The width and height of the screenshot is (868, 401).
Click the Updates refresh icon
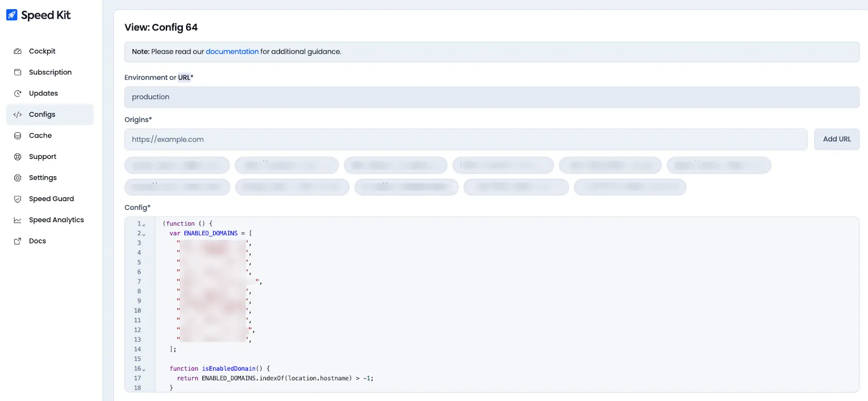[17, 93]
